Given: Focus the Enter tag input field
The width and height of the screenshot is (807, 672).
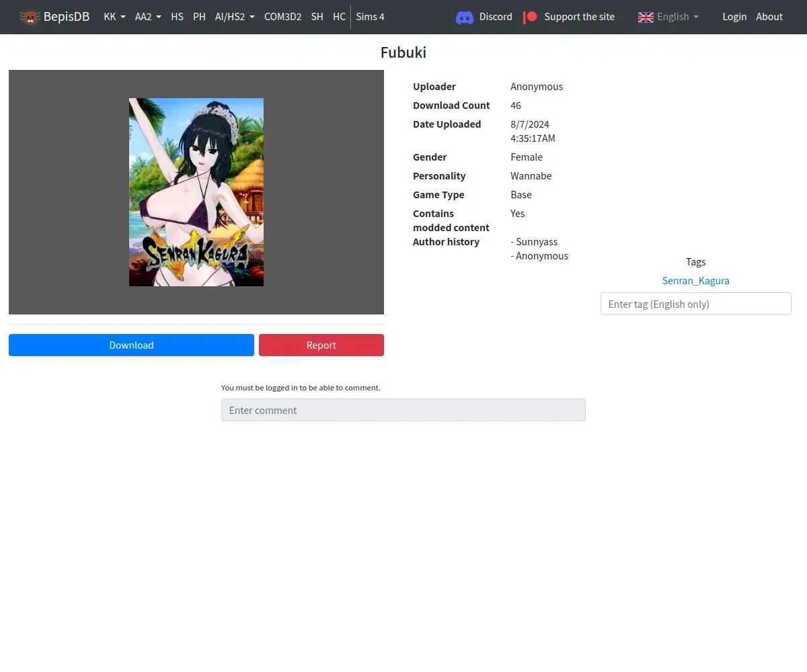Looking at the screenshot, I should tap(695, 304).
